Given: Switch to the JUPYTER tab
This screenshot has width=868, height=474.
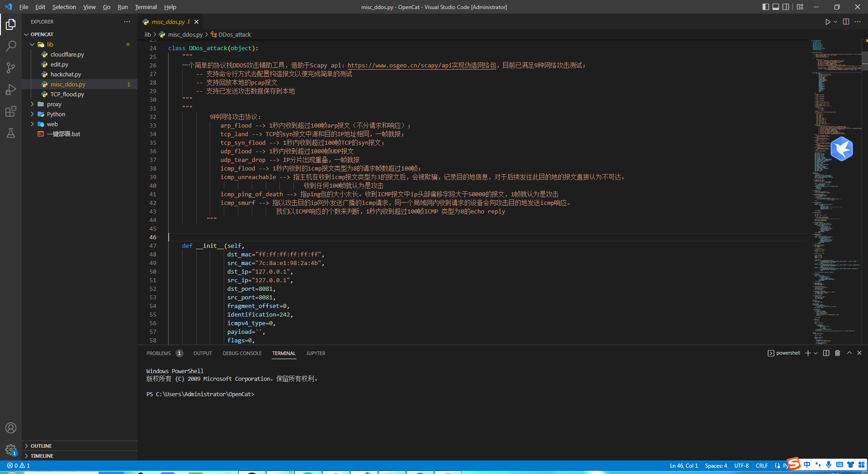Looking at the screenshot, I should (x=316, y=353).
